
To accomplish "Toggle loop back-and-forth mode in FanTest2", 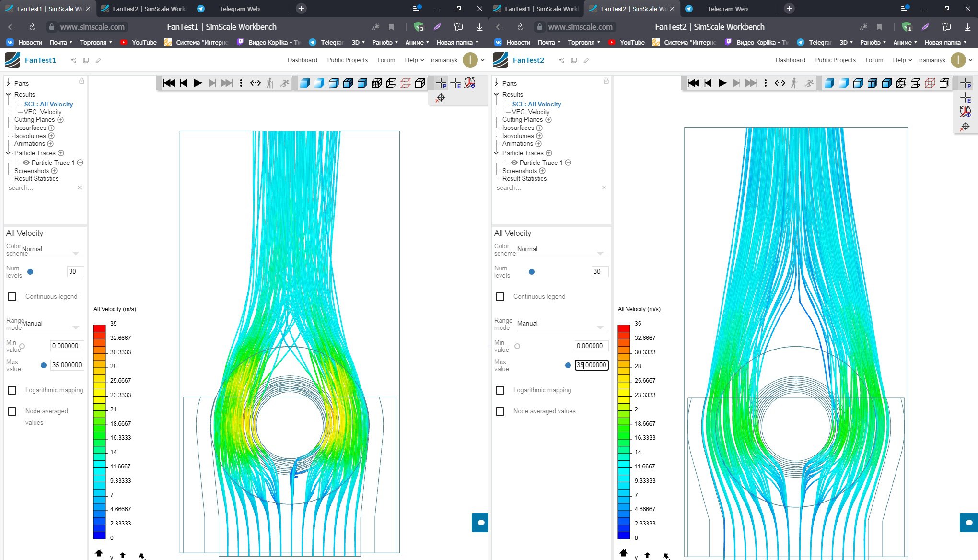I will [780, 83].
